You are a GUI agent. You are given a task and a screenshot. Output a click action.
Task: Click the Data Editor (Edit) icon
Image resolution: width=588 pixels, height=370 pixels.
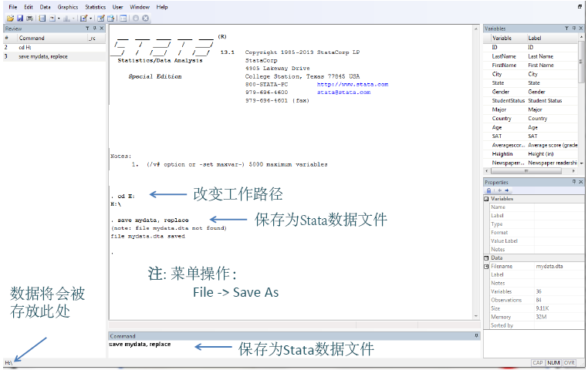[x=101, y=18]
